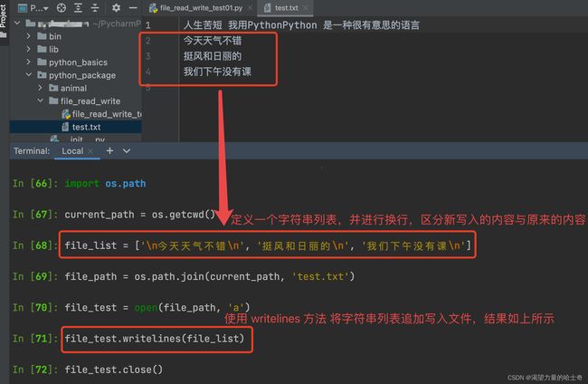Click the text file icon beside test.txt in tree
The height and width of the screenshot is (384, 588).
65,127
